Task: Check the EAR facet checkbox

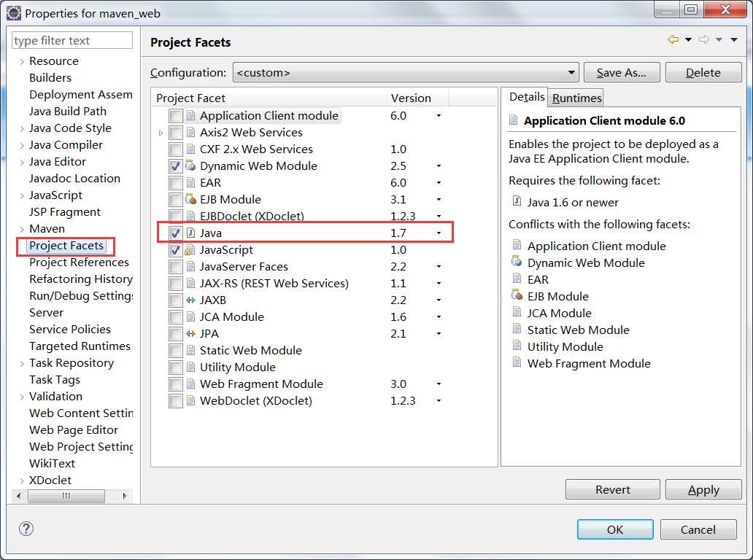Action: [176, 183]
